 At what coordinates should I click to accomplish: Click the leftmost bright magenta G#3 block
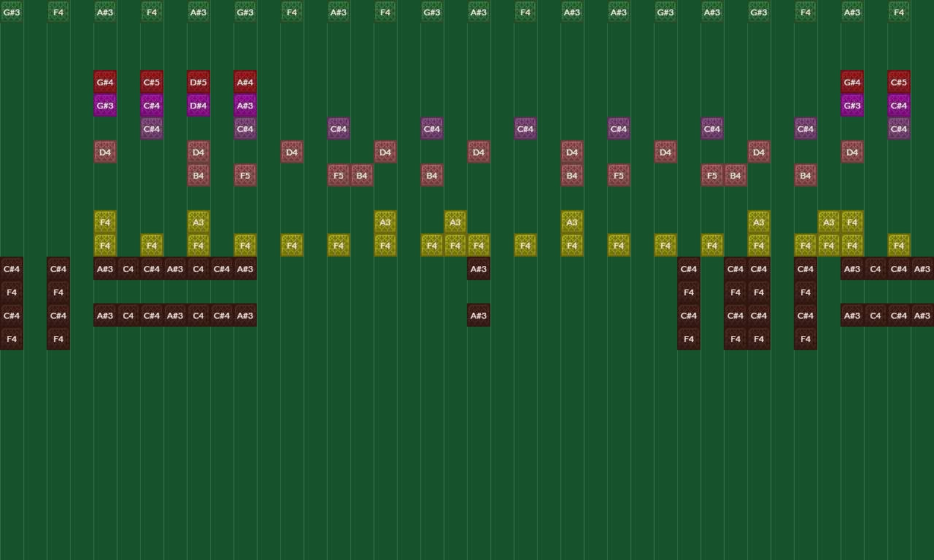(105, 105)
